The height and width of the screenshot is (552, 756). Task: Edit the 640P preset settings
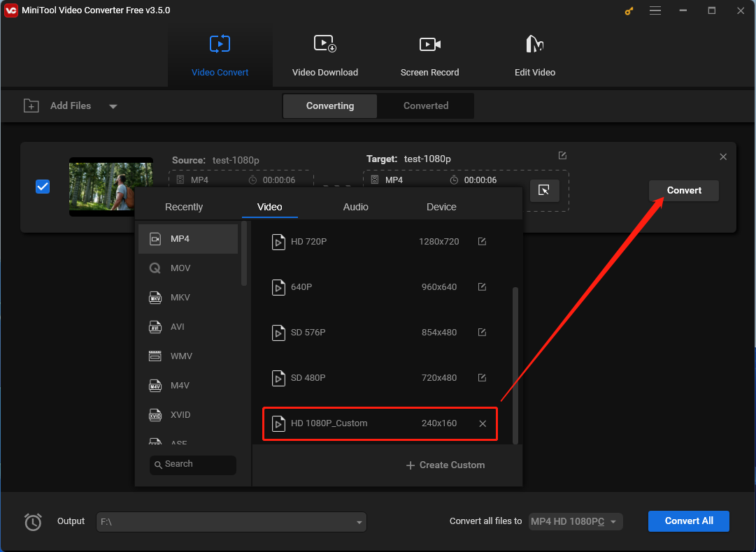(x=482, y=286)
